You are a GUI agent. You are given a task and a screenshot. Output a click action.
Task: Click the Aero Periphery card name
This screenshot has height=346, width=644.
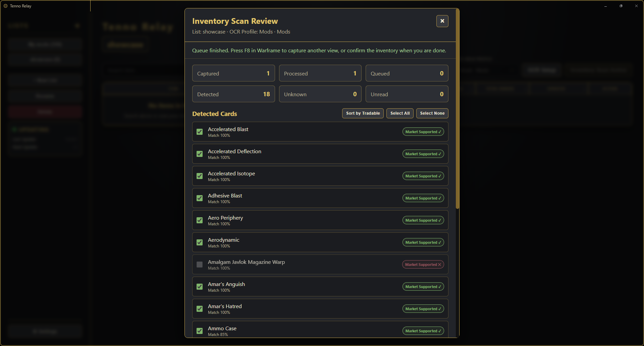pyautogui.click(x=225, y=218)
